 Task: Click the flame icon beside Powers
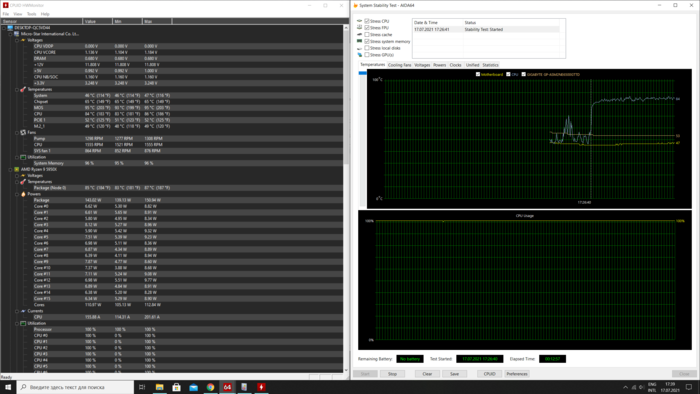(23, 194)
